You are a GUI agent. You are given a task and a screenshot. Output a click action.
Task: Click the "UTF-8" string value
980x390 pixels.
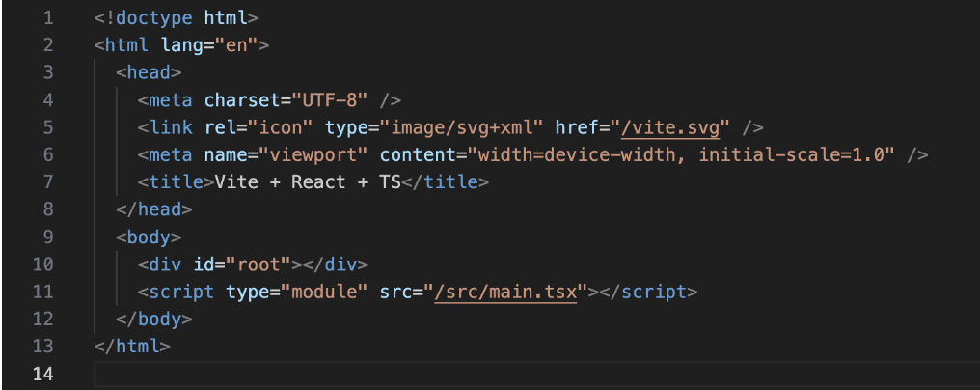click(x=330, y=100)
